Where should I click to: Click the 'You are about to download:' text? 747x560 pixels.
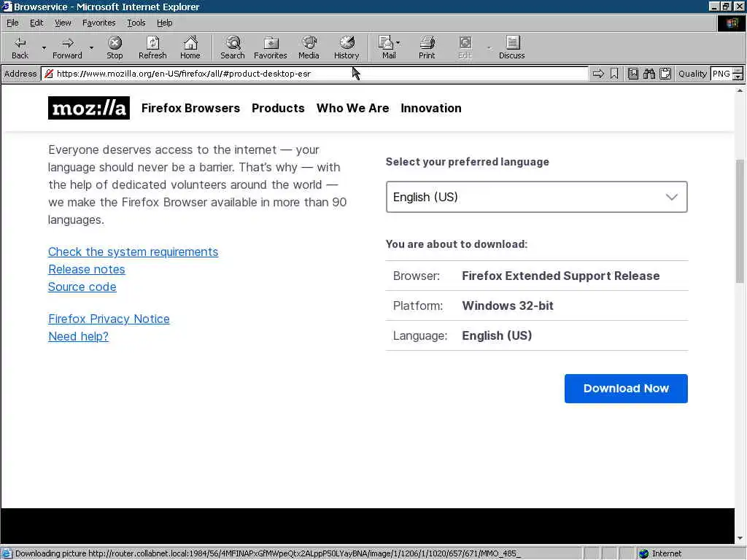[x=457, y=244]
